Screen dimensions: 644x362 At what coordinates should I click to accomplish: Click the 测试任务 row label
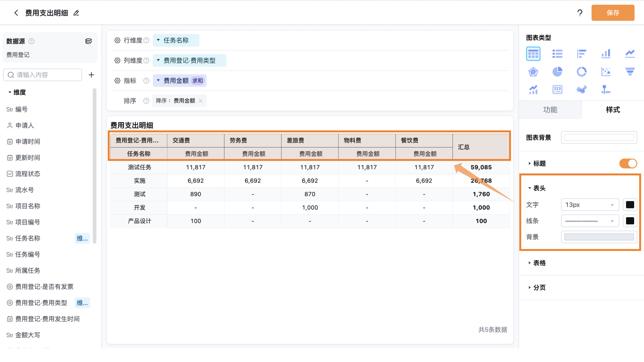(140, 167)
